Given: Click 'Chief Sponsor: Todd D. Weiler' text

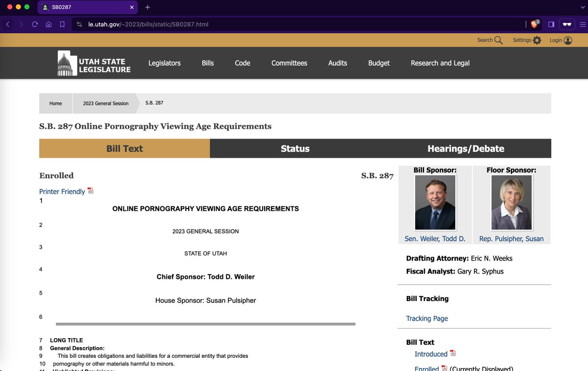Looking at the screenshot, I should (206, 277).
